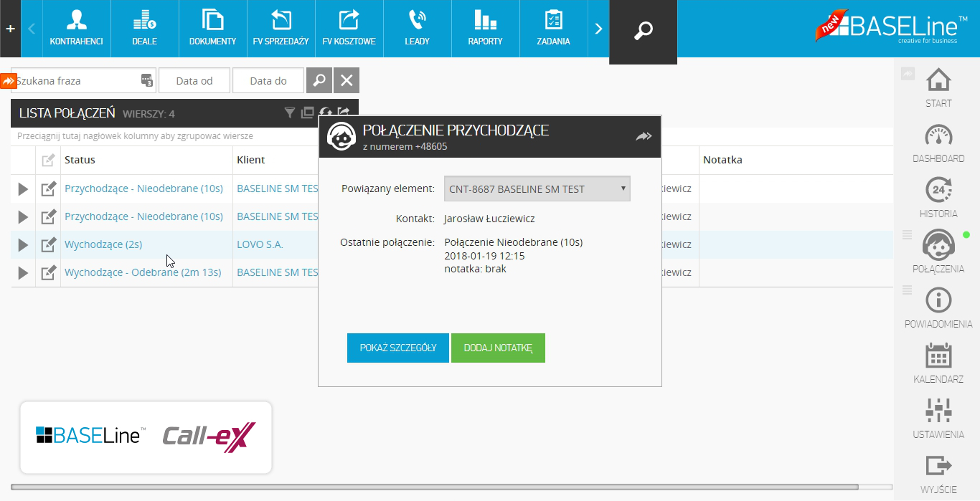
Task: Expand the Wychodzące - Odebrane (2m 13s) row
Action: point(23,273)
